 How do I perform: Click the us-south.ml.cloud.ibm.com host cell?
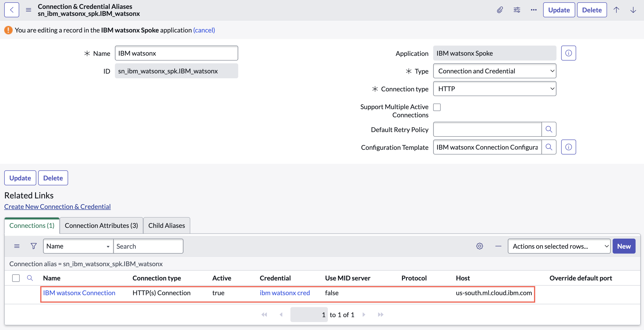494,293
